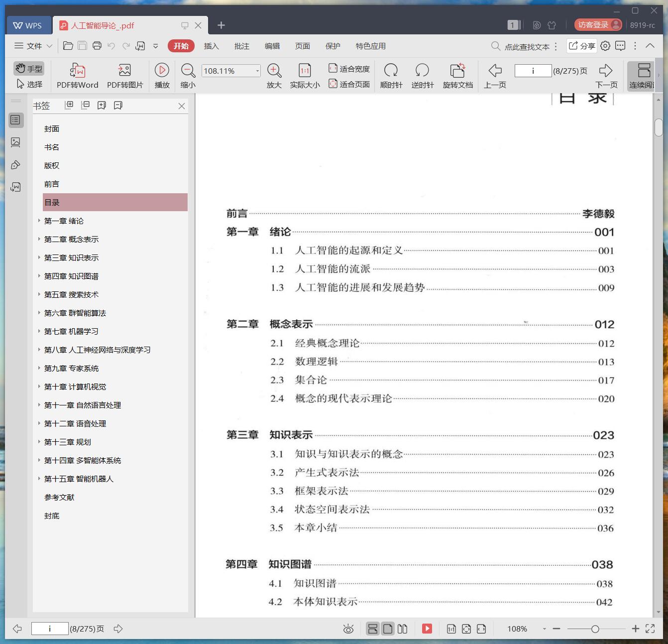This screenshot has height=644, width=668.
Task: Rotate page clockwise (顺时针)
Action: click(x=391, y=76)
